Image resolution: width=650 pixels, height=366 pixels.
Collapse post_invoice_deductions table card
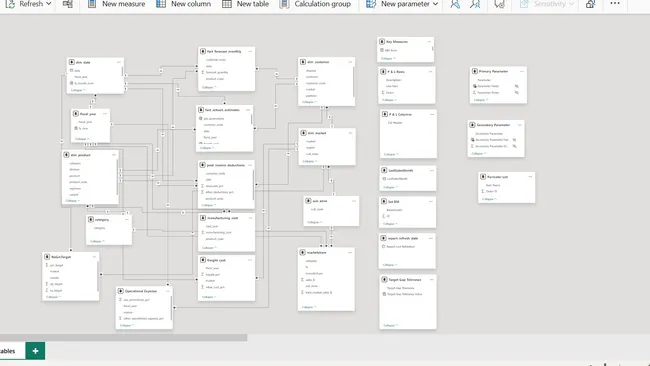[209, 205]
